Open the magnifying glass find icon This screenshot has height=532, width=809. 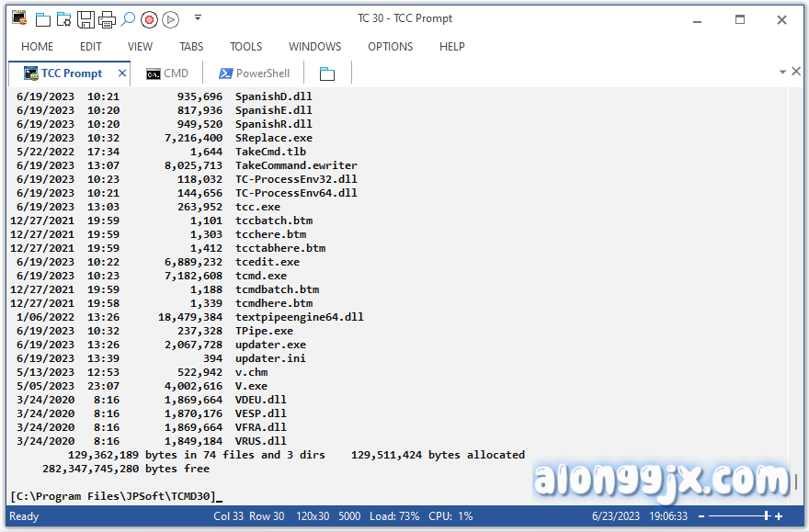click(x=128, y=18)
